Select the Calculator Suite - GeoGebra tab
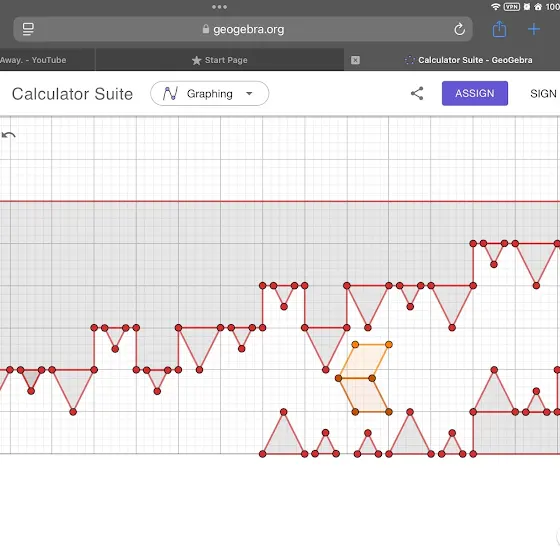Screen dimensions: 560x560 (468, 60)
